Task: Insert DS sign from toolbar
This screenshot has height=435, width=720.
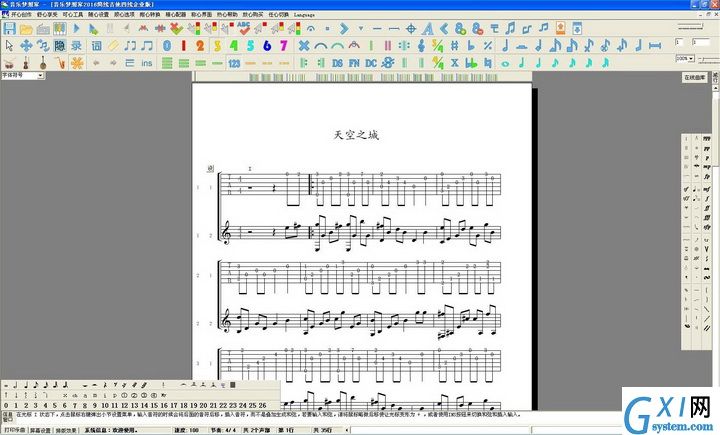Action: point(337,63)
